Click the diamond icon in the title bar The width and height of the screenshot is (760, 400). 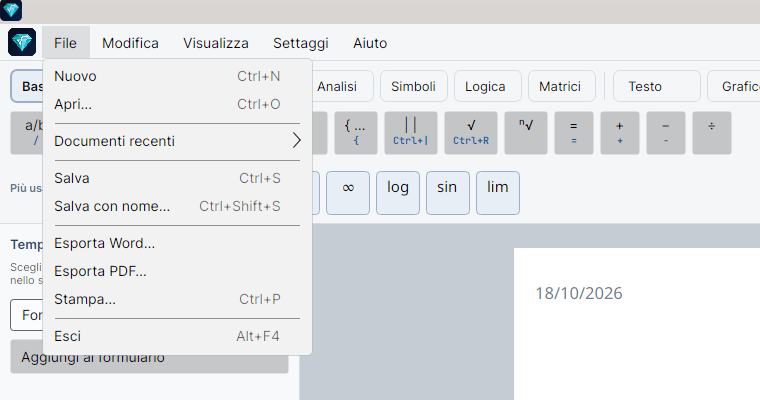tap(11, 10)
